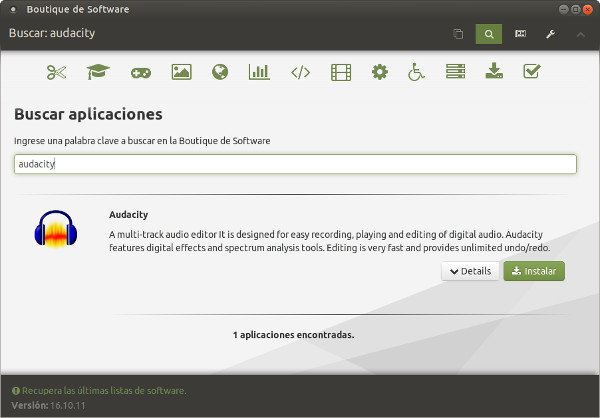This screenshot has height=418, width=600.
Task: Click the Audacity title text
Action: [129, 215]
